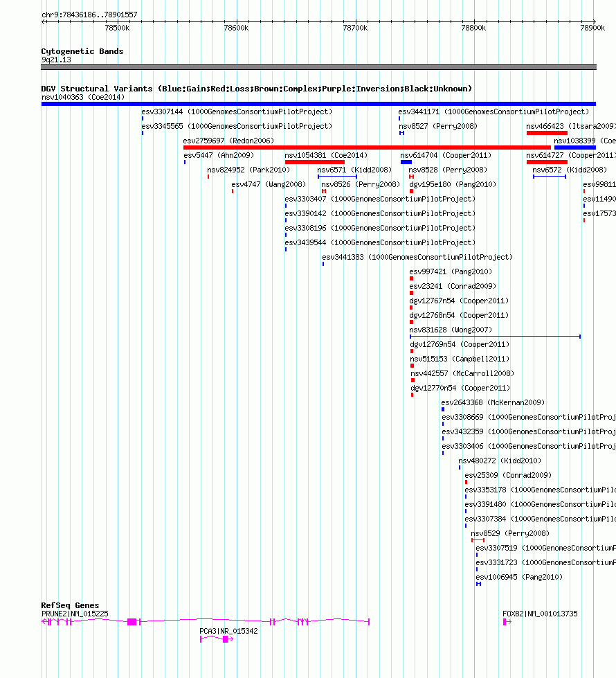Click the nsv8528 (Perry2008) label
Viewport: 616px width, 678px height.
click(448, 170)
